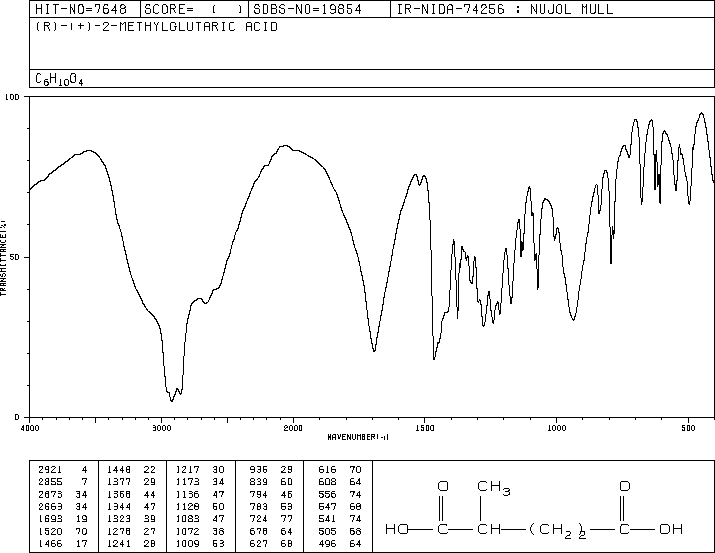Select the 1520 peak table entry
The height and width of the screenshot is (553, 715).
63,531
